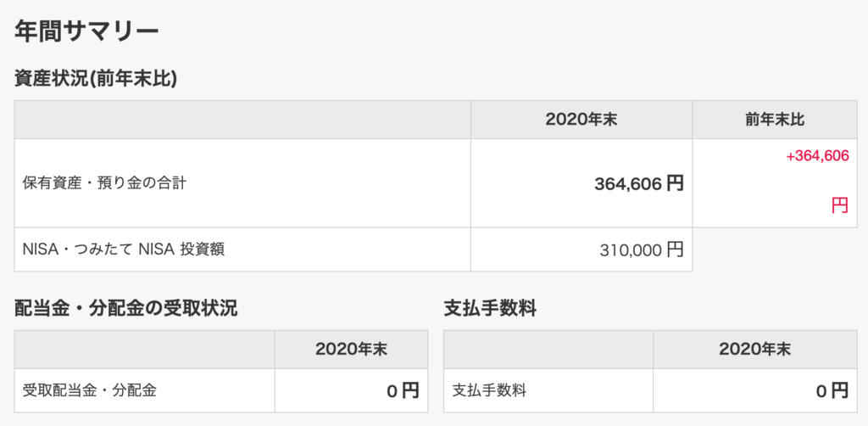Viewport: 868px width, 426px height.
Task: Click the empty header cell of asset table
Action: pos(242,120)
